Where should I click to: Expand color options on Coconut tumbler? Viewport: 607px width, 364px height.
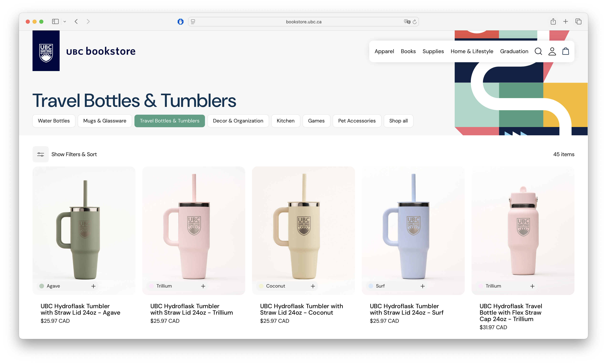click(313, 286)
